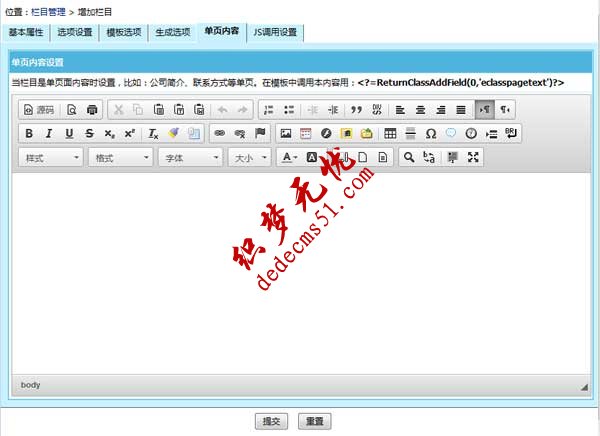Screen dimensions: 600x436
Task: Click the plain paste clipboard icon
Action: (x=158, y=110)
